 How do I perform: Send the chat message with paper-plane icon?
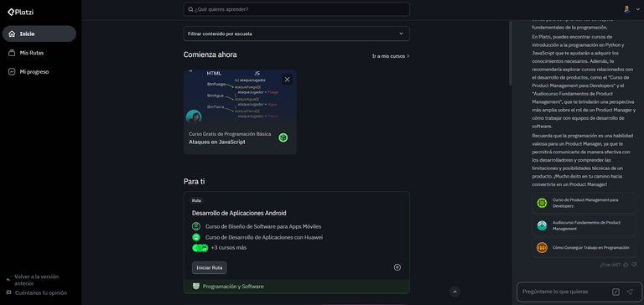coord(630,292)
